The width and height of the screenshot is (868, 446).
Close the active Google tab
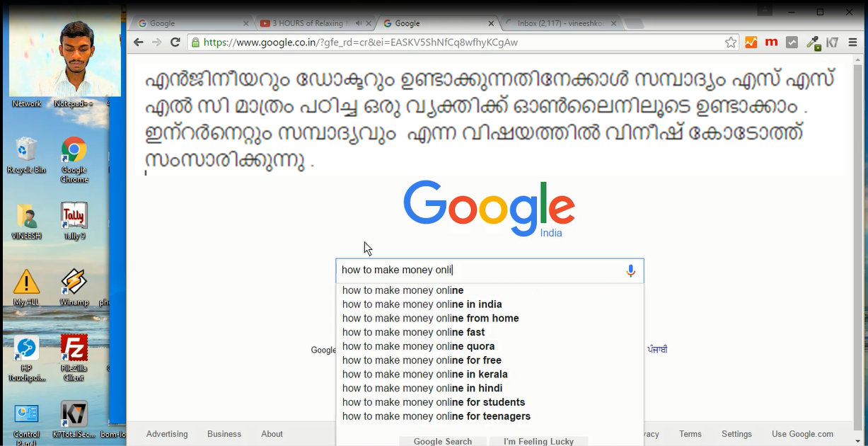click(x=492, y=23)
